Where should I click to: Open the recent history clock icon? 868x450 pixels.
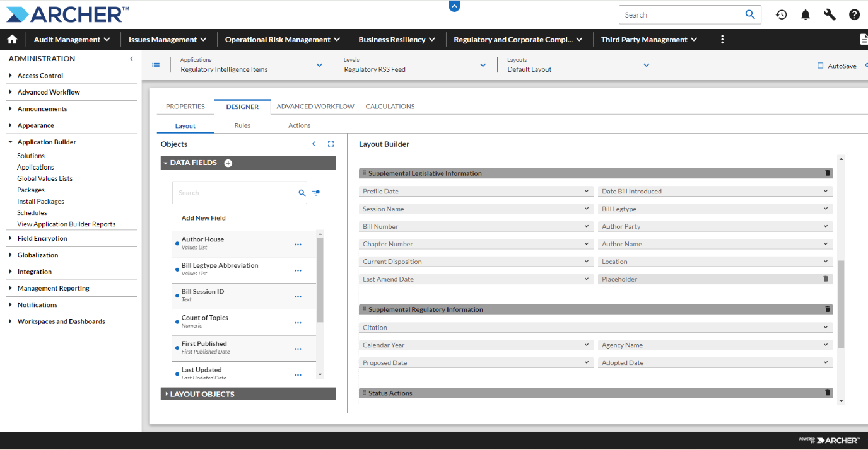(782, 14)
